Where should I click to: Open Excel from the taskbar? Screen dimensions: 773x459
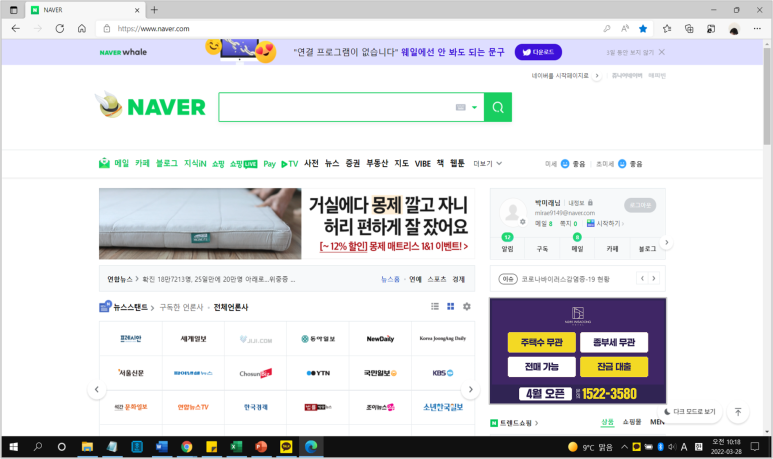pos(236,447)
